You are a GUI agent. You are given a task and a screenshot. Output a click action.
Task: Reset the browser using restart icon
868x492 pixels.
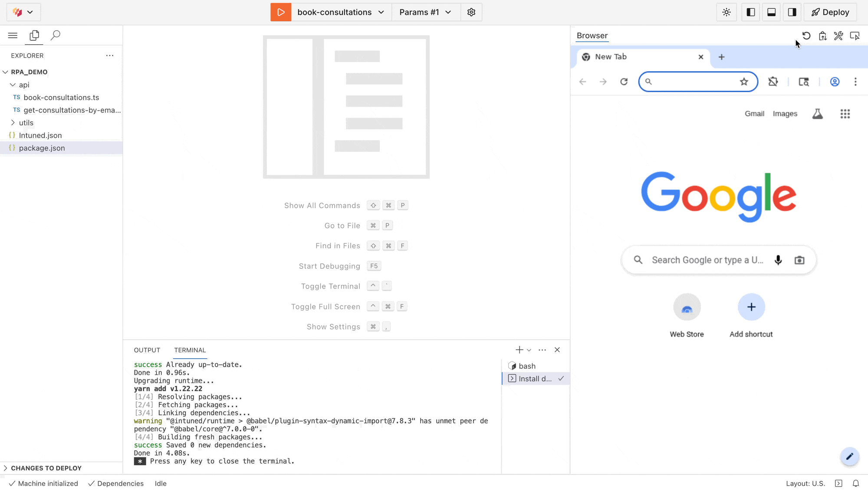[806, 36]
